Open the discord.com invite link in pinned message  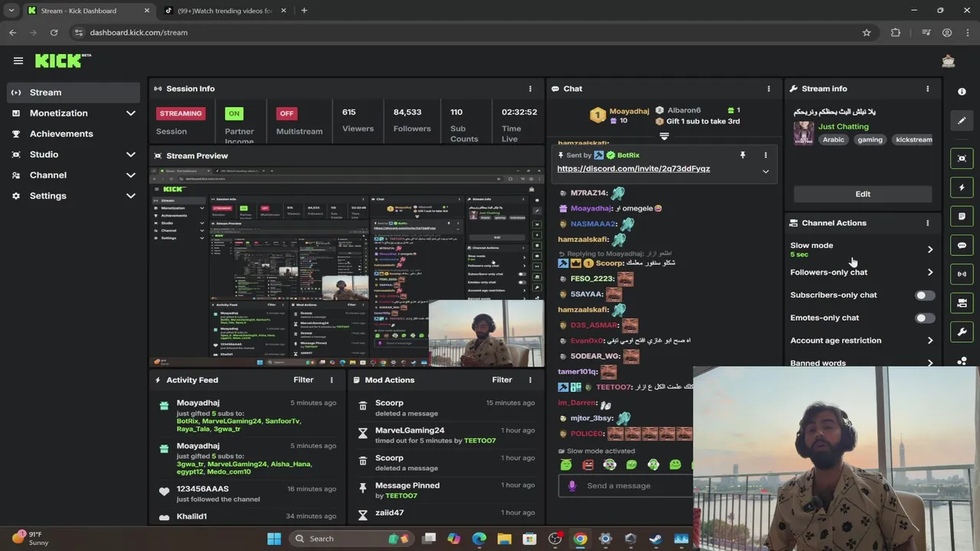(633, 168)
